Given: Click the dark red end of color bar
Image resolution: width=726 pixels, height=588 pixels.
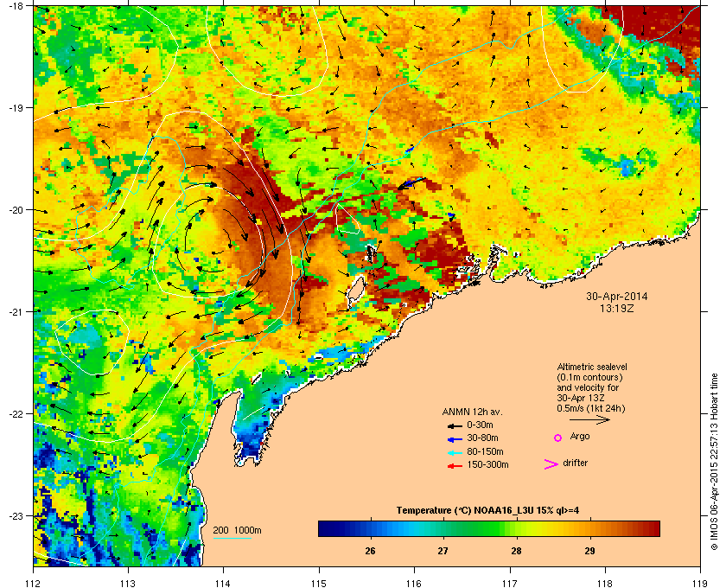Looking at the screenshot, I should click(653, 528).
